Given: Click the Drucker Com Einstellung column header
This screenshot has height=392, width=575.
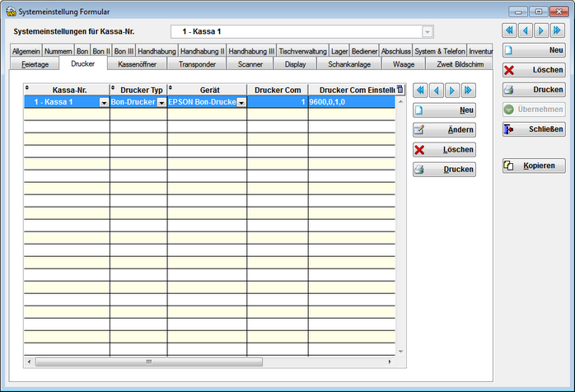Looking at the screenshot, I should [x=352, y=90].
